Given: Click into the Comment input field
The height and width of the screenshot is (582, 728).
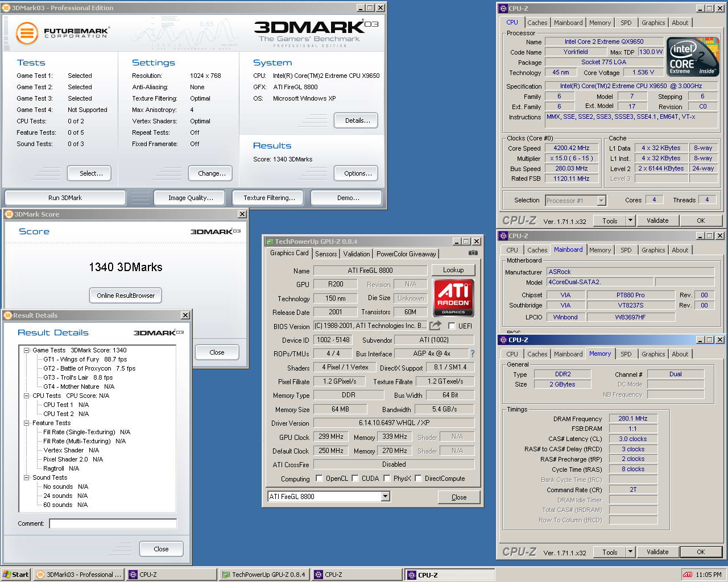Looking at the screenshot, I should pos(113,523).
